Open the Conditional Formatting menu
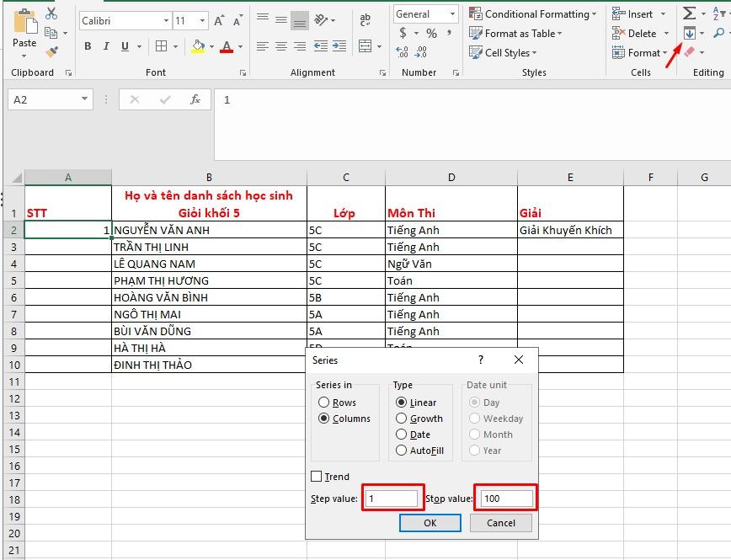Screen dimensions: 731x560 click(x=532, y=13)
